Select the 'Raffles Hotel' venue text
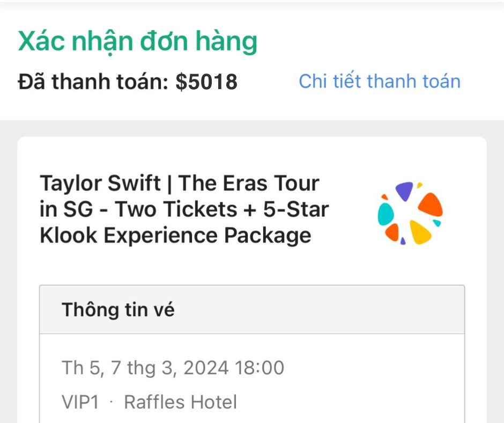Screen dimensions: 504x423 coord(179,401)
